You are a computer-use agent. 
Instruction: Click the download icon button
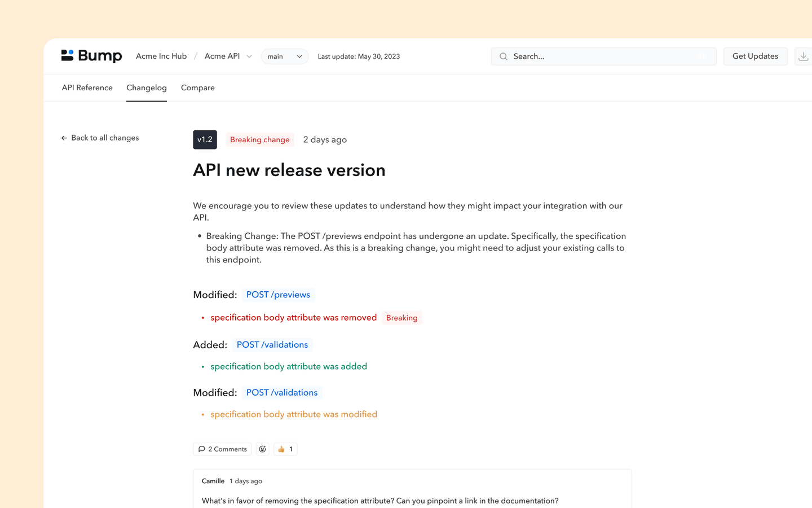803,56
